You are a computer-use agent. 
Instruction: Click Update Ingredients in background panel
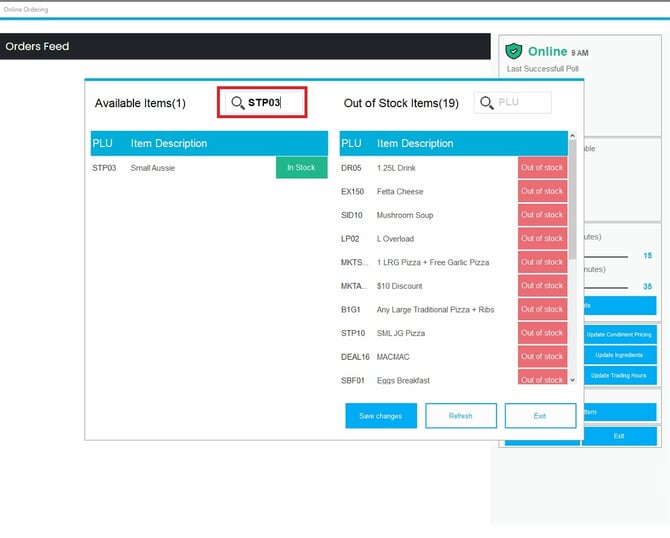pyautogui.click(x=620, y=355)
